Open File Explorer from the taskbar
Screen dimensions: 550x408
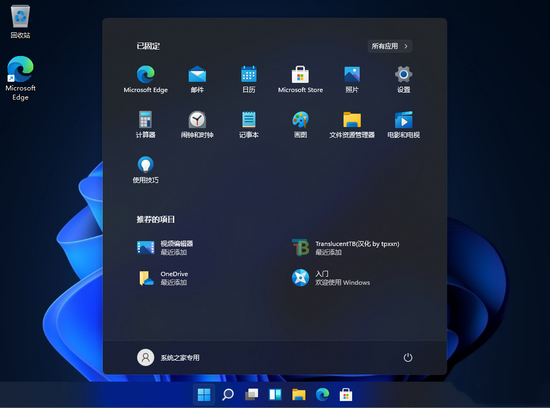tap(299, 394)
